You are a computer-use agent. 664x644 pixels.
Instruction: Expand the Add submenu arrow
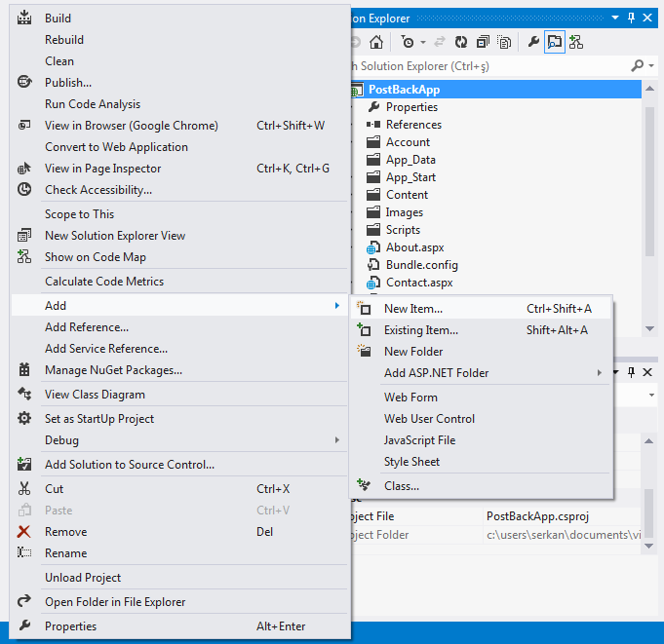pyautogui.click(x=337, y=305)
